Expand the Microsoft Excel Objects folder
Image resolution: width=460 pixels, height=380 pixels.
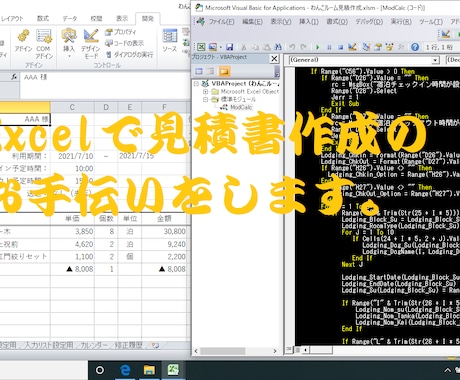tap(205, 91)
